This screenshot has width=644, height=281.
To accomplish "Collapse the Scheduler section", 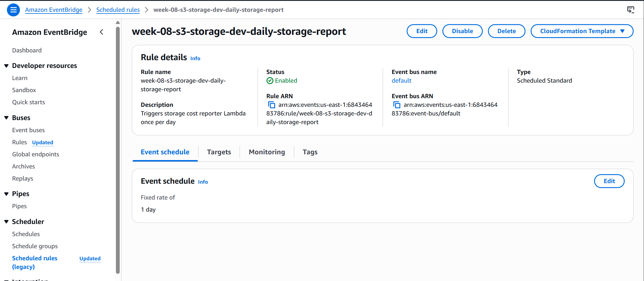I will coord(6,222).
